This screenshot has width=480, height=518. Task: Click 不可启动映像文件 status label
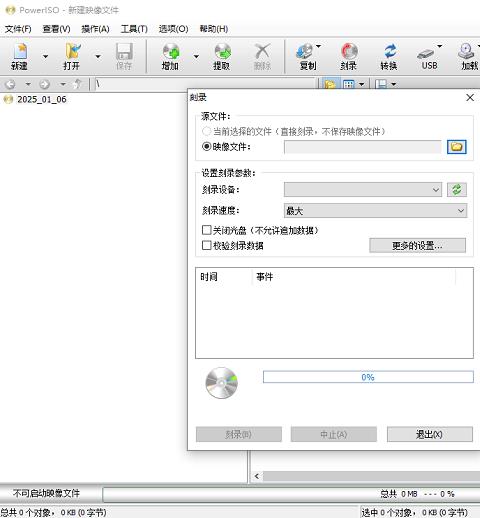tap(46, 493)
